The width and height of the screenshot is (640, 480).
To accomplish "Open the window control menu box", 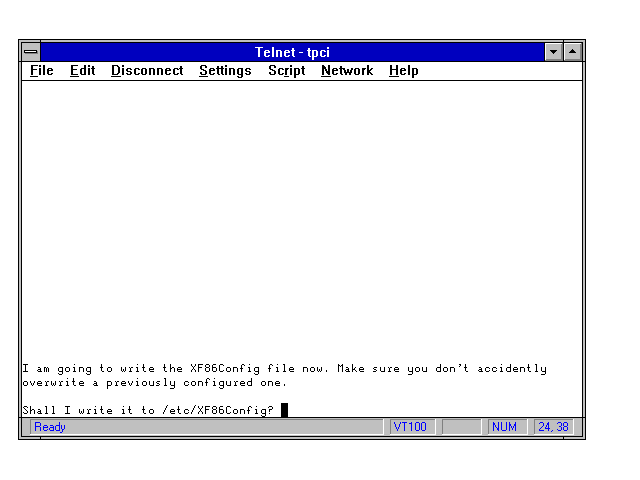I will (31, 52).
